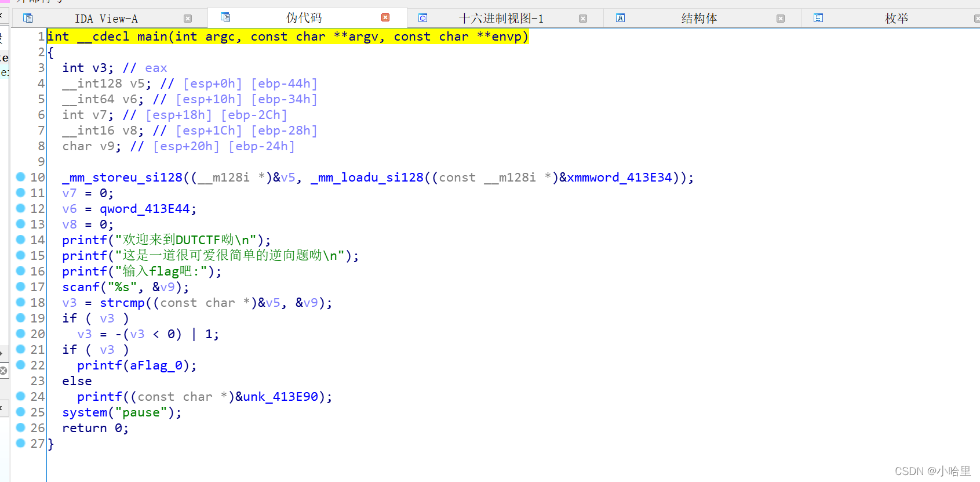
Task: Set a breakpoint on line 24
Action: pos(20,396)
